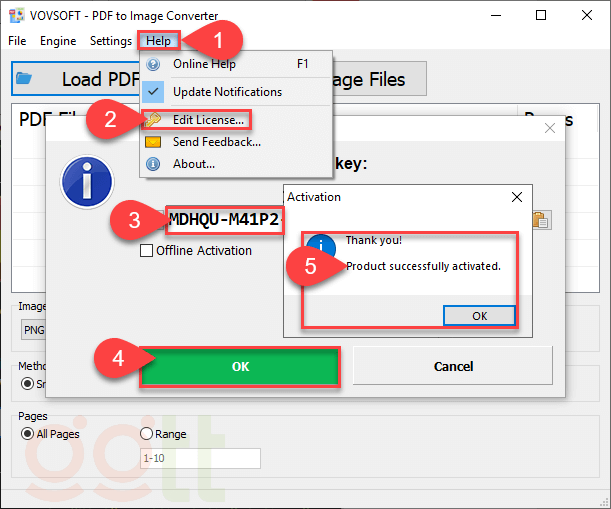The width and height of the screenshot is (611, 509).
Task: Click the Load PDF button
Action: (76, 78)
